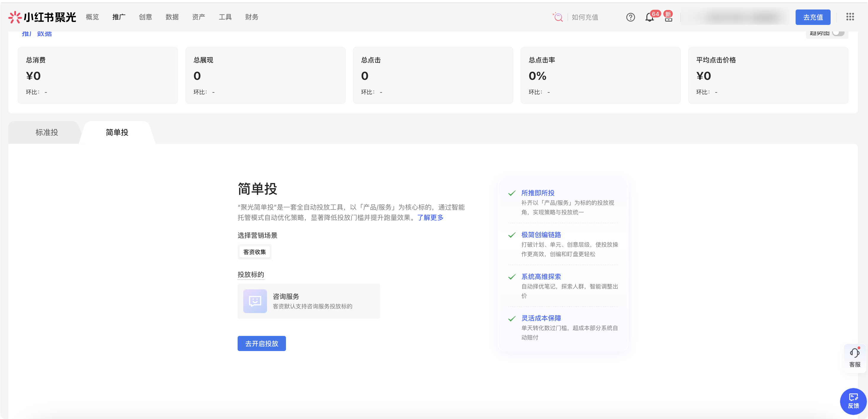Open the nine-dot apps grid icon

(x=850, y=17)
